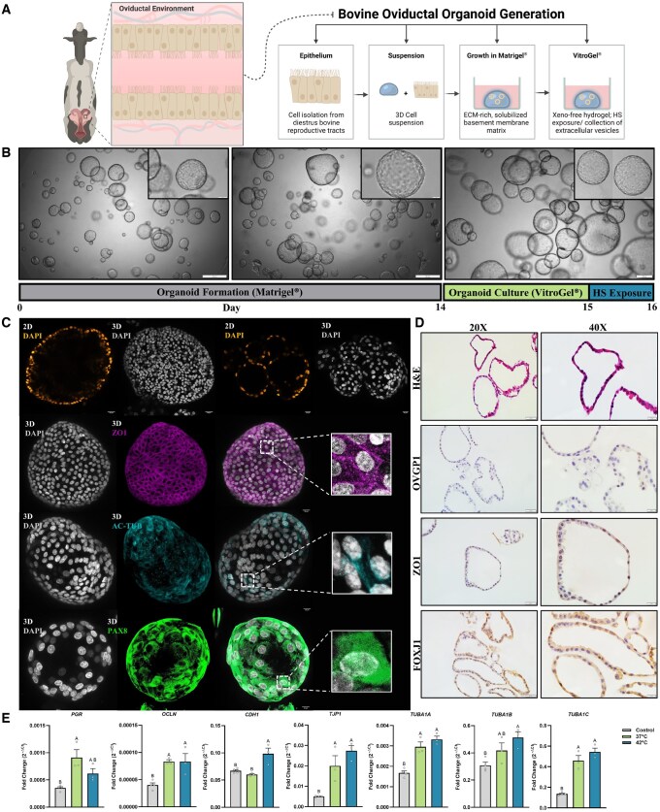
Task: Click day 15 marker on the timeline
Action: tap(587, 308)
